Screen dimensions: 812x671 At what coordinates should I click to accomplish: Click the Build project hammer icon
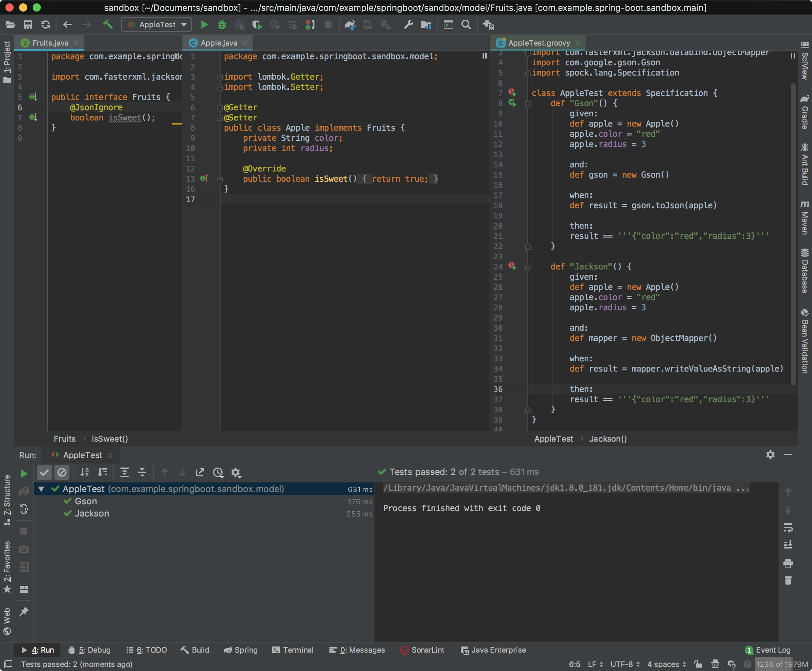click(x=108, y=25)
